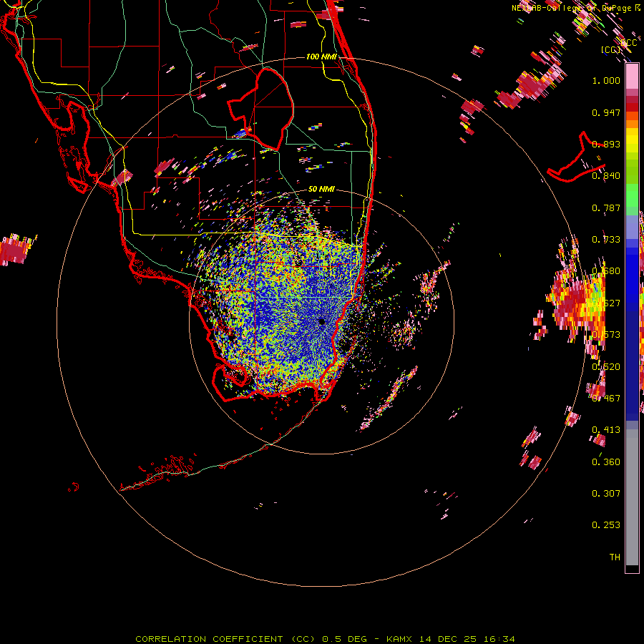
Task: Click the 100 NMI range ring label
Action: tap(321, 57)
